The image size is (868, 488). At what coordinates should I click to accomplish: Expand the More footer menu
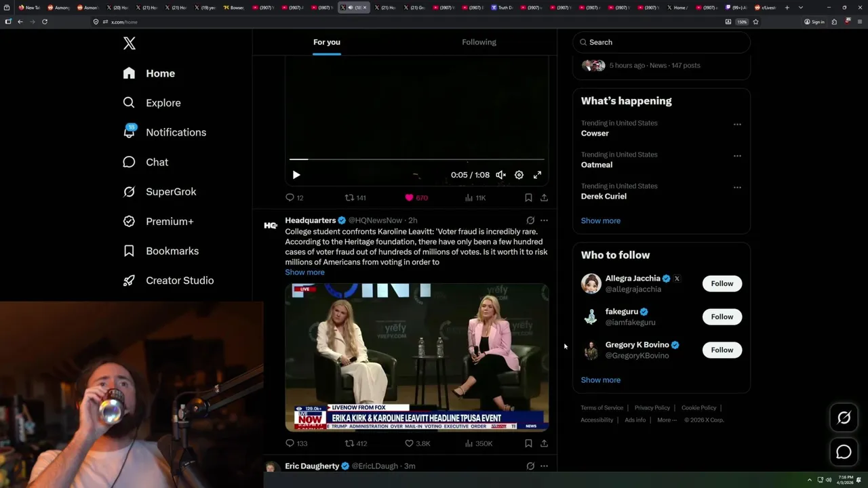point(667,420)
